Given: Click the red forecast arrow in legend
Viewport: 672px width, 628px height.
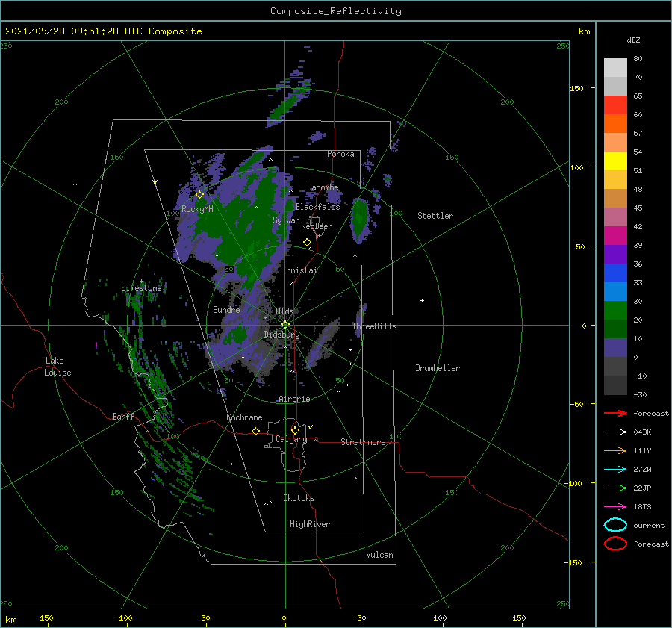Looking at the screenshot, I should click(x=615, y=413).
